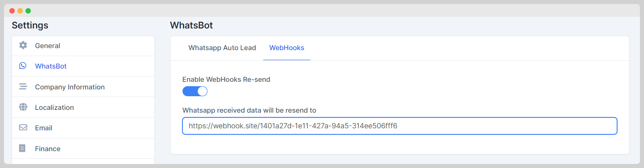Image resolution: width=644 pixels, height=168 pixels.
Task: Open Localization settings
Action: tap(54, 107)
